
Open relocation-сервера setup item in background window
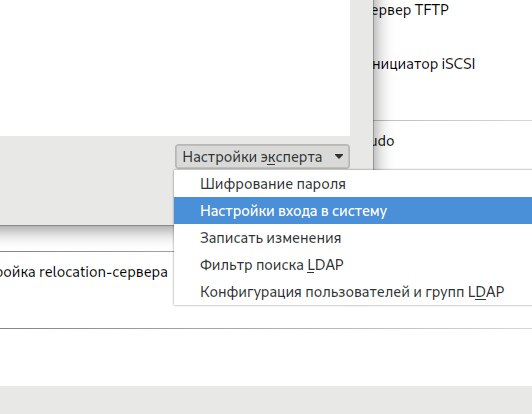point(83,272)
